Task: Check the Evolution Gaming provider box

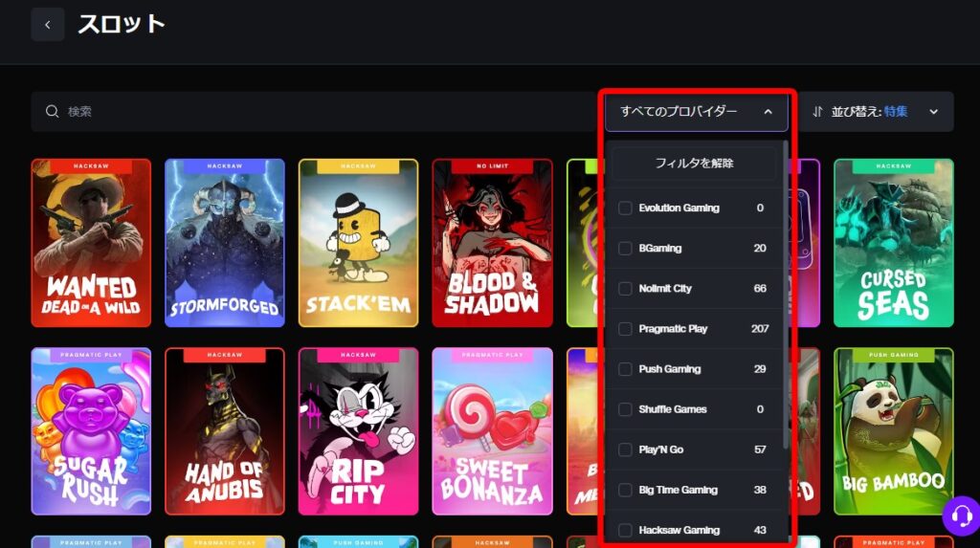Action: point(625,208)
